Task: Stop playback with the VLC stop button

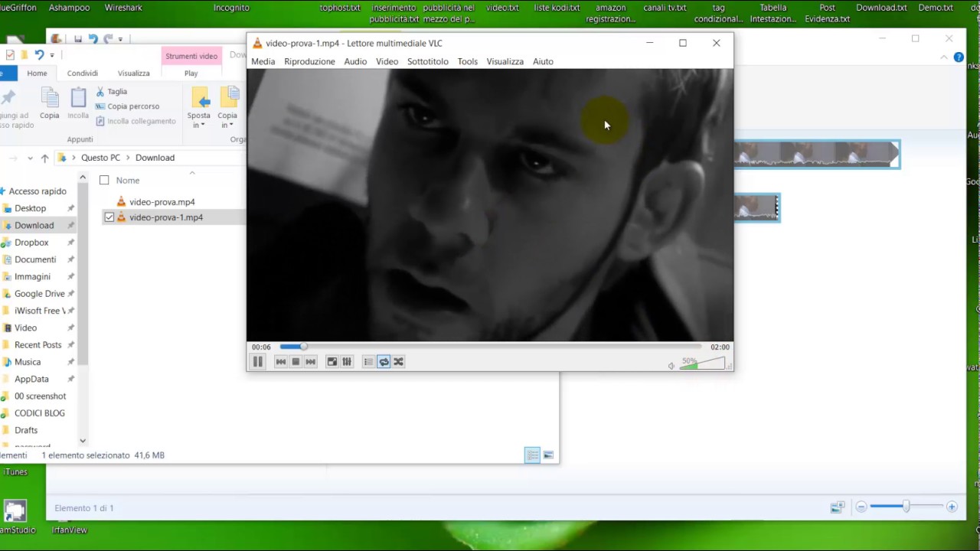Action: point(296,362)
